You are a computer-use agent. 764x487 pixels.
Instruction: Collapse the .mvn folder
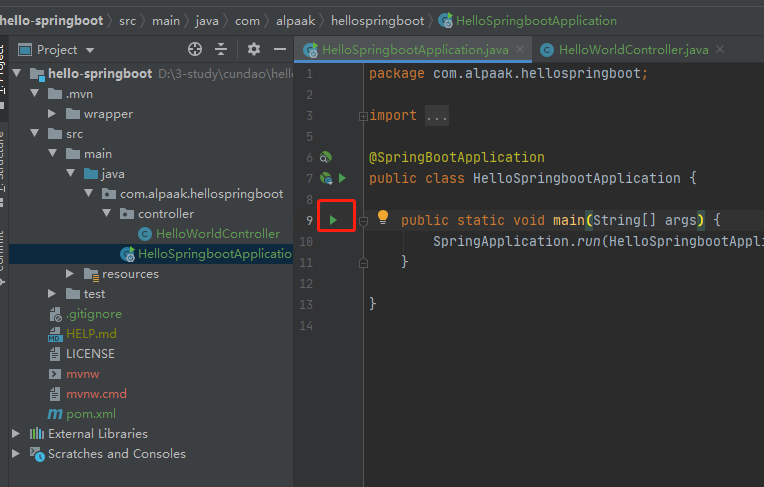click(35, 93)
